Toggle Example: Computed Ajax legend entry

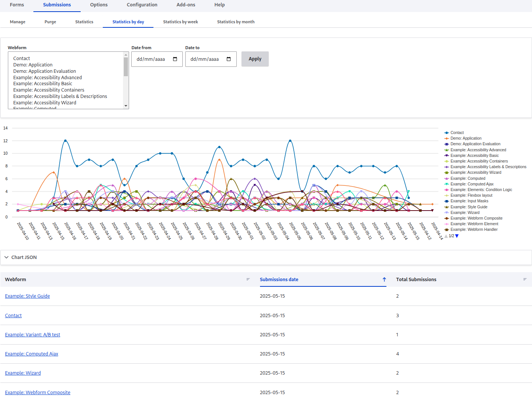click(469, 184)
